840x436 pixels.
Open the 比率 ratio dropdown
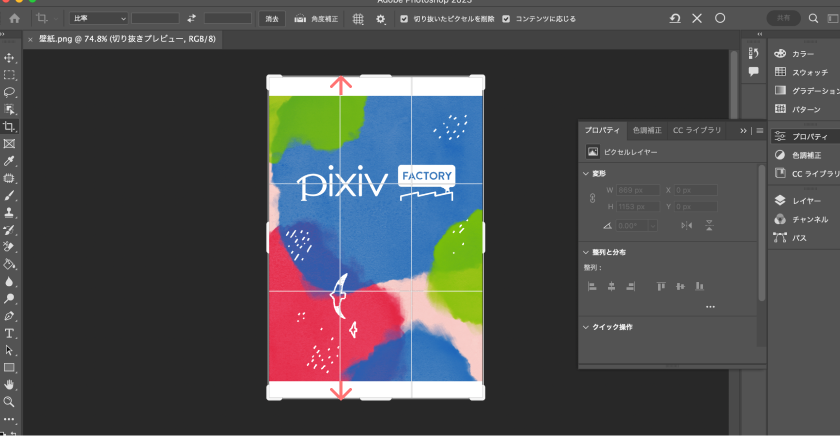pyautogui.click(x=99, y=18)
